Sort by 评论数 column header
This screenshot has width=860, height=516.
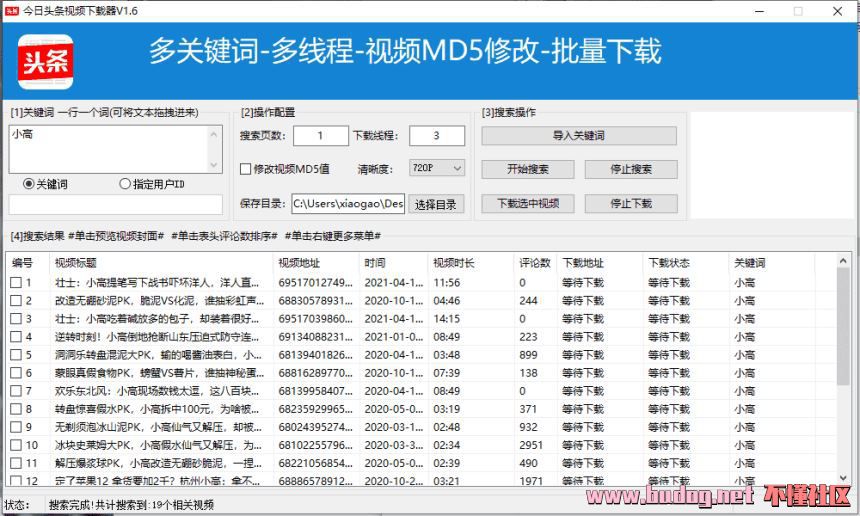click(x=535, y=263)
